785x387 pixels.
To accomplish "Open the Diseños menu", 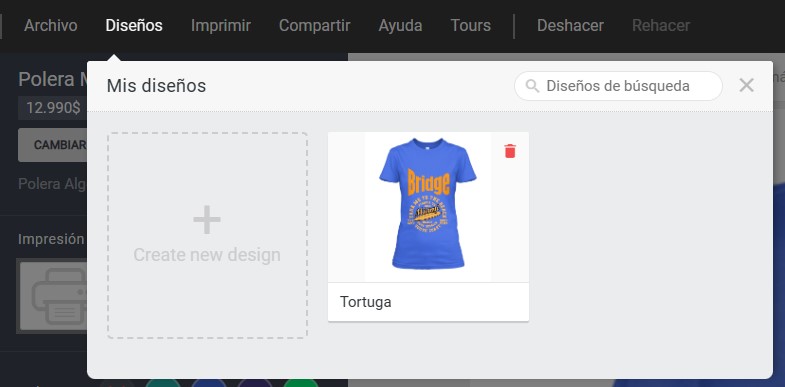I will (x=134, y=26).
